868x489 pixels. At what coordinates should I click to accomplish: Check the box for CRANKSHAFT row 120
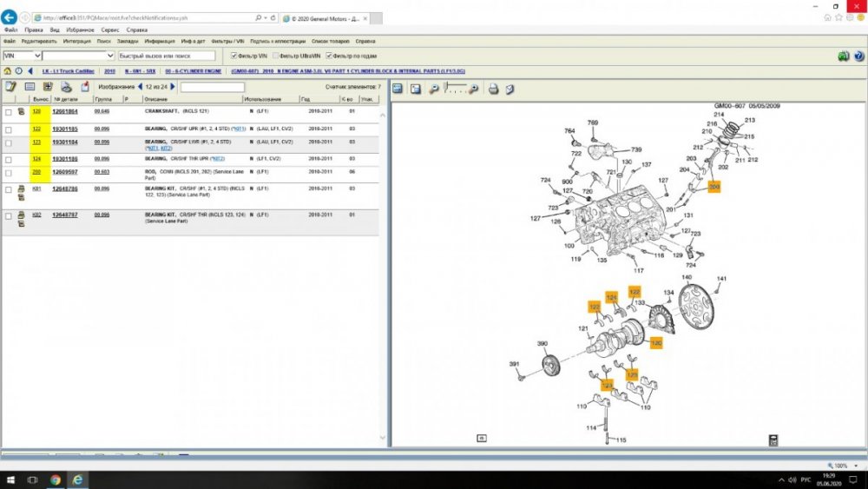[x=9, y=112]
